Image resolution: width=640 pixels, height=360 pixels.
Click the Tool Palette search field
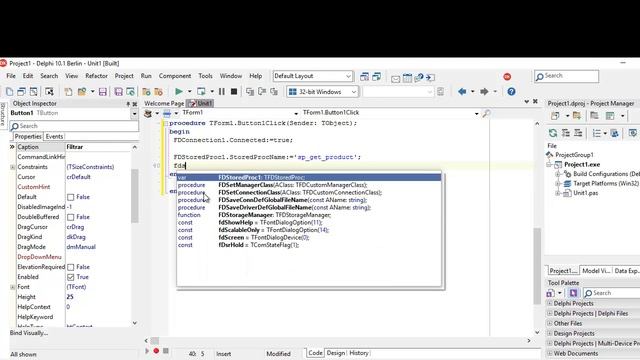(x=611, y=293)
